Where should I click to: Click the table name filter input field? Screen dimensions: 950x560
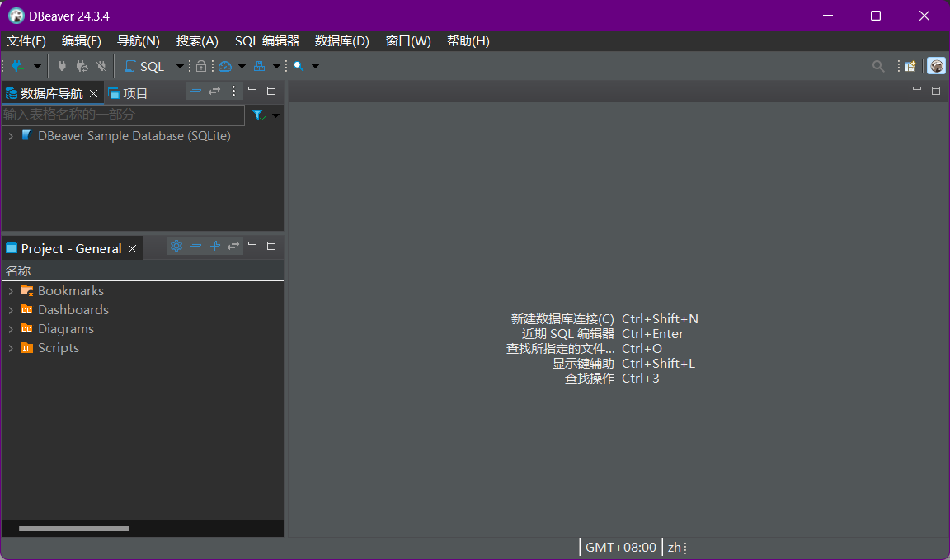click(123, 115)
